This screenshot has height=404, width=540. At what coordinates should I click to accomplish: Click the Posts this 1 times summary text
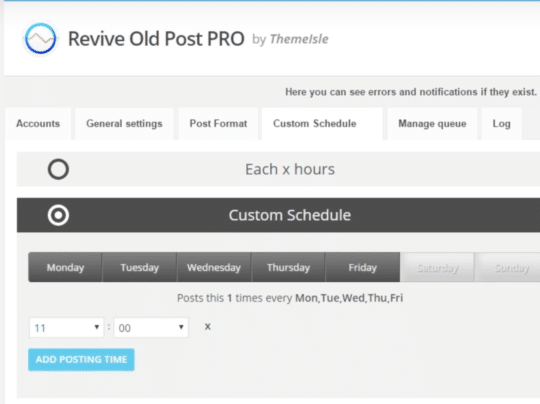pyautogui.click(x=290, y=298)
